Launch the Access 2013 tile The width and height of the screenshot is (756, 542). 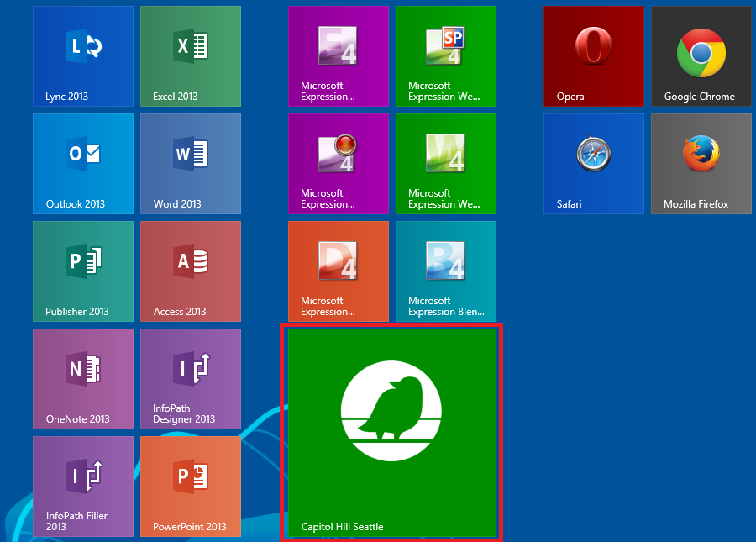tap(191, 271)
